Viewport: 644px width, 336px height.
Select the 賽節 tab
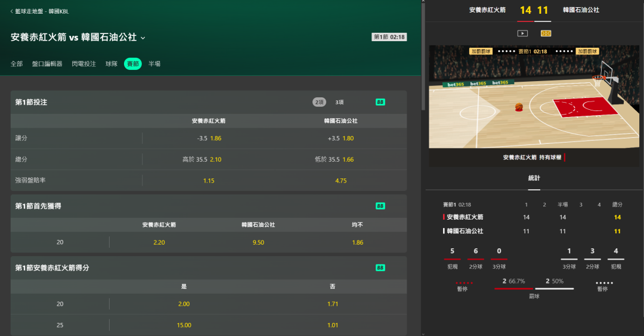coord(132,64)
